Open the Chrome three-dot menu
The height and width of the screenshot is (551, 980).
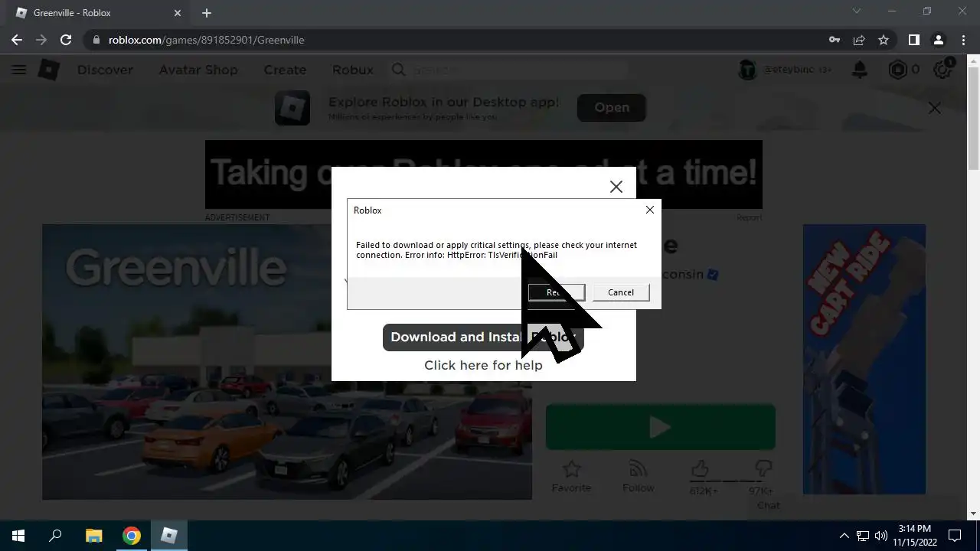[x=963, y=40]
